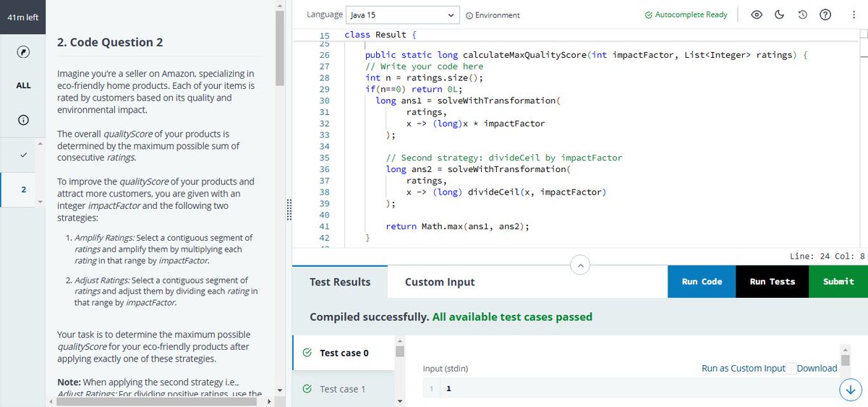Click the Run Code button

702,281
